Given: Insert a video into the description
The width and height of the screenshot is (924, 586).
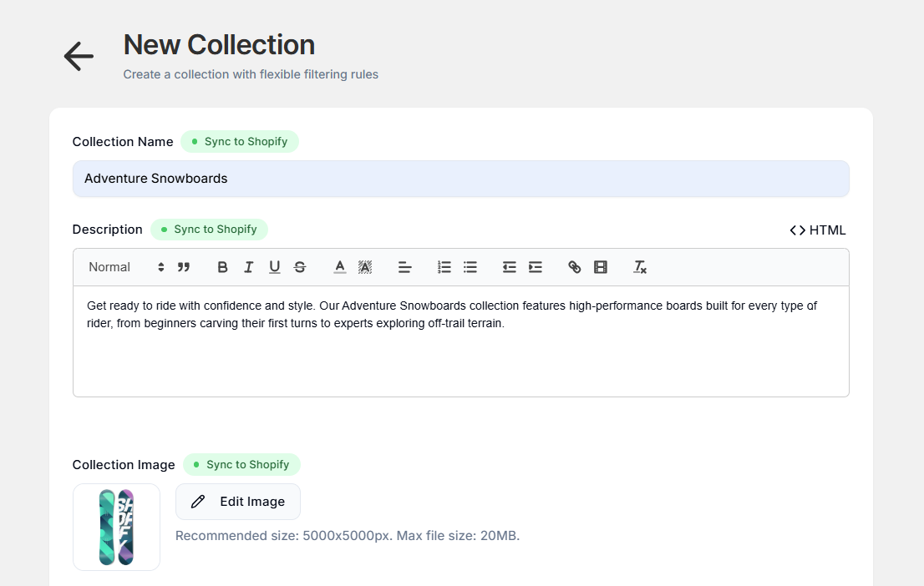Looking at the screenshot, I should (x=600, y=266).
